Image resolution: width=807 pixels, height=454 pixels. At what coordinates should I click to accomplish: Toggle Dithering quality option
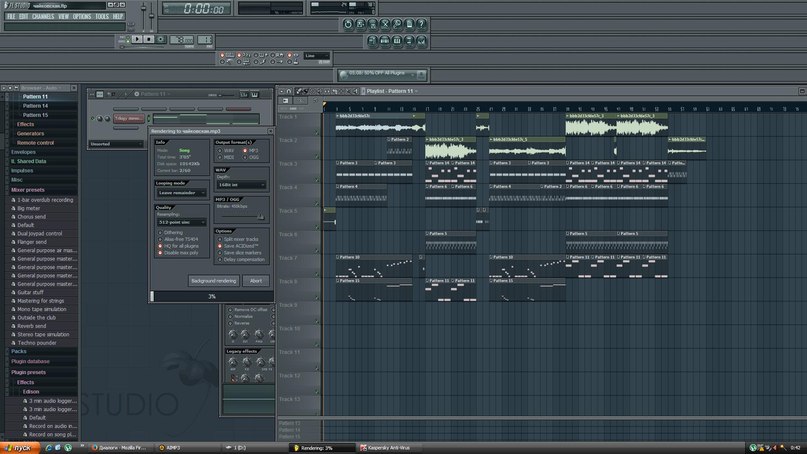(170, 233)
